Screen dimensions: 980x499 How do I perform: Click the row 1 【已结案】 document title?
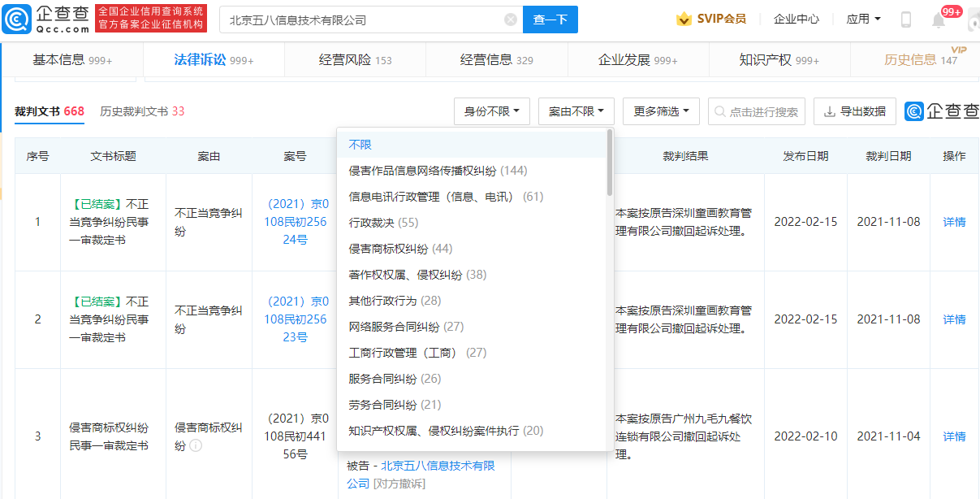point(109,222)
